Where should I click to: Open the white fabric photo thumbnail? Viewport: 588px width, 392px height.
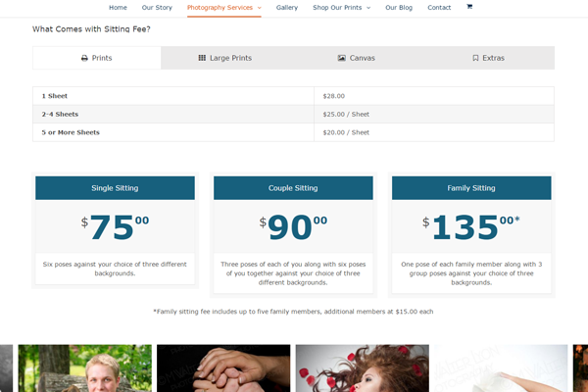click(501, 368)
